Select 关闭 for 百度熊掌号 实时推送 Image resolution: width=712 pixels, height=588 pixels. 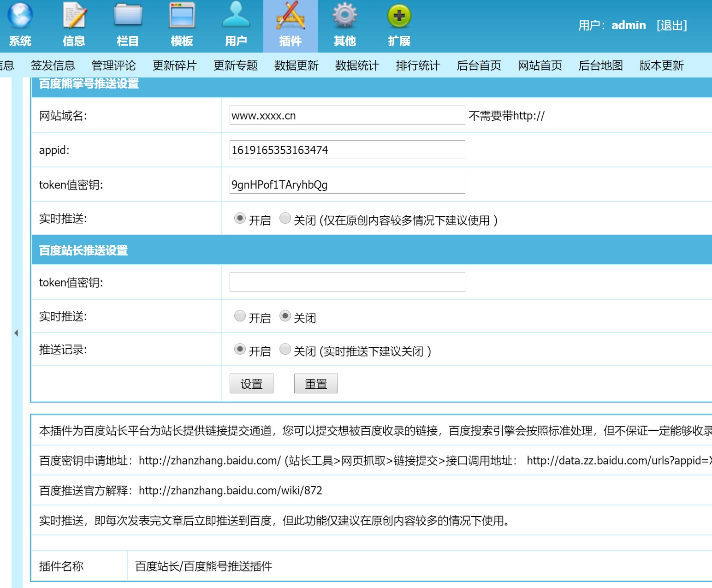pyautogui.click(x=285, y=218)
